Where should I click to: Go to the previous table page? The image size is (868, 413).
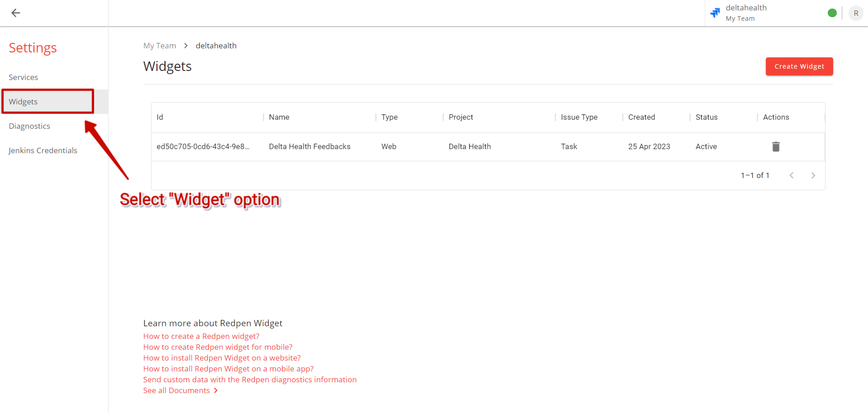pos(792,175)
